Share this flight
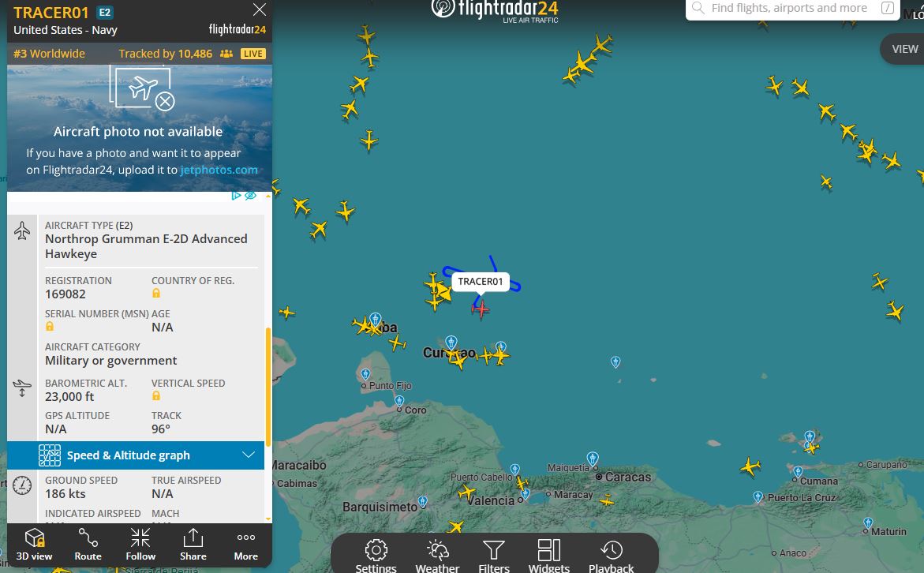The image size is (924, 573). coord(193,545)
